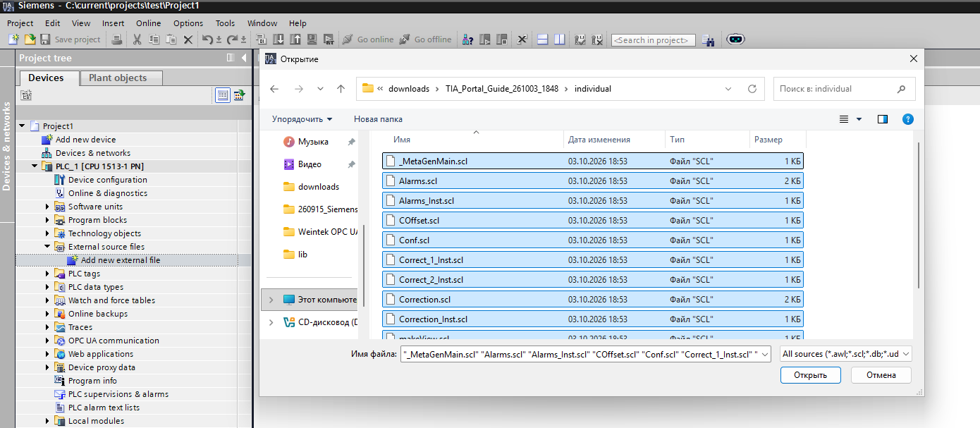
Task: Toggle the preview pane button
Action: click(882, 119)
